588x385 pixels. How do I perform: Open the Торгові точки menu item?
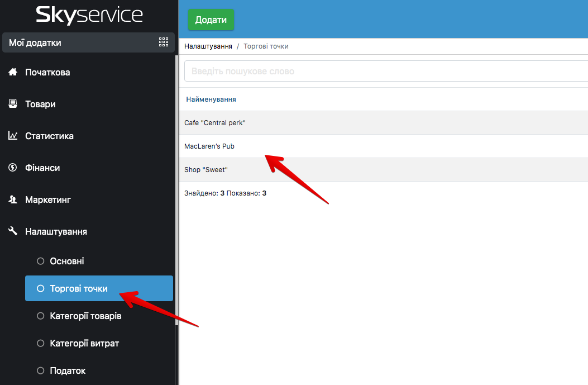[x=79, y=288]
